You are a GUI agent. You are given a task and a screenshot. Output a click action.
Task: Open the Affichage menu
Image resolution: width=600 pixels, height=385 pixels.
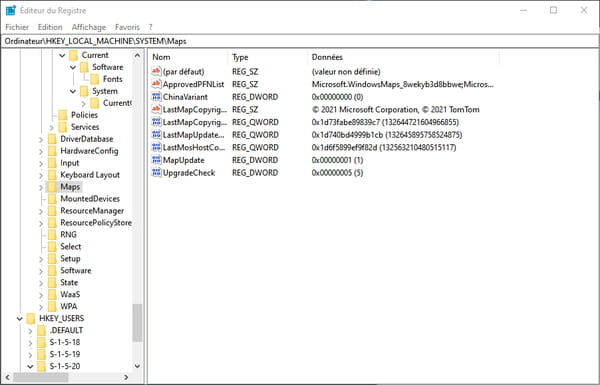tap(89, 27)
